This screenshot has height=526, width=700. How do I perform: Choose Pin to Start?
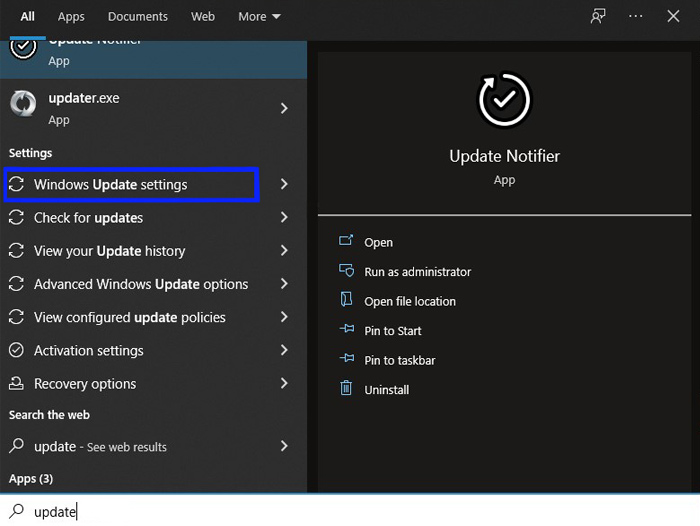(x=393, y=331)
